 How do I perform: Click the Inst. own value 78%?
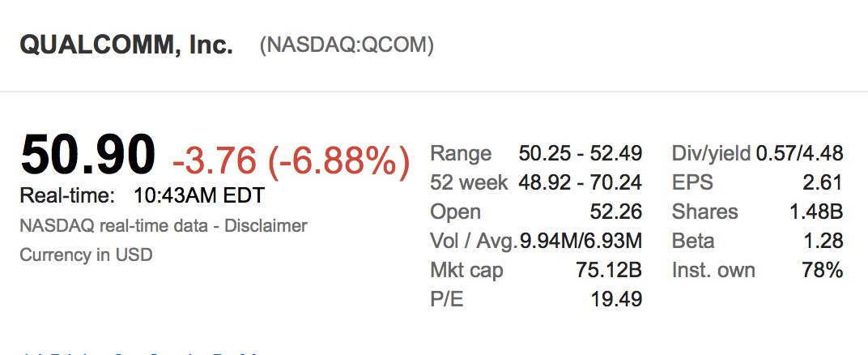point(823,270)
